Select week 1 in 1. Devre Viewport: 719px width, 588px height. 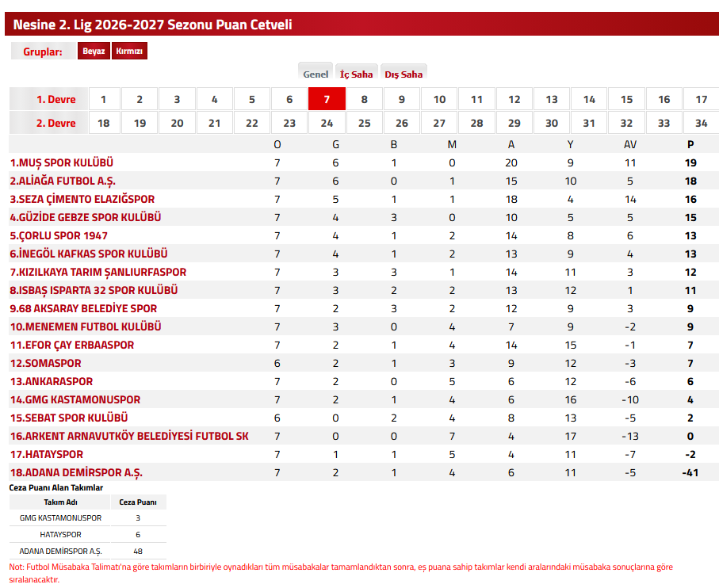(x=104, y=99)
